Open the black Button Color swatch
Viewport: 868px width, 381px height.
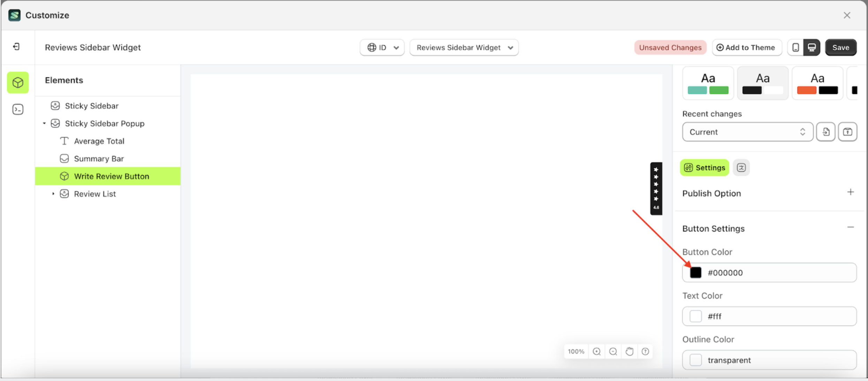tap(696, 272)
